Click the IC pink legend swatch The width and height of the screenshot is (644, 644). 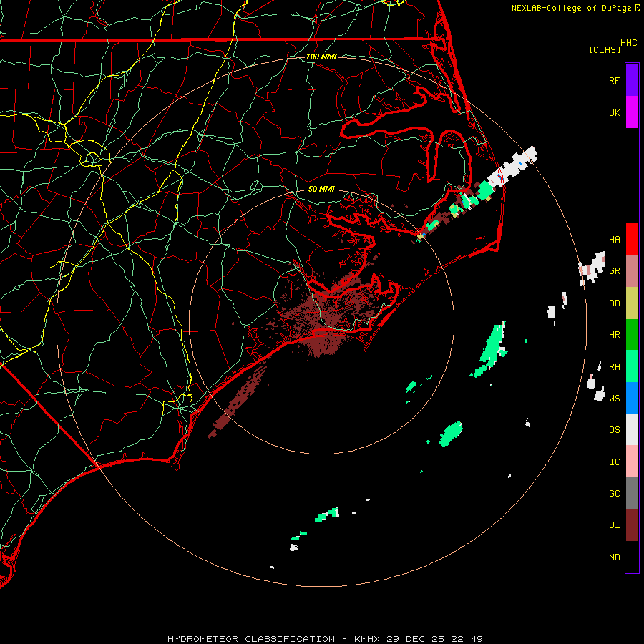coord(632,462)
